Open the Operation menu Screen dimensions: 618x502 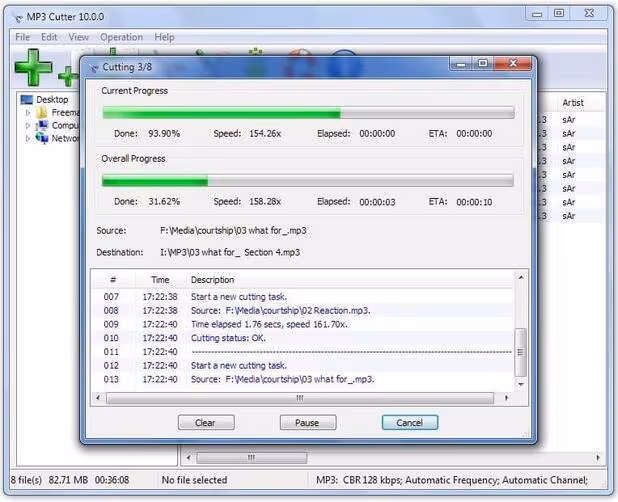pyautogui.click(x=121, y=37)
